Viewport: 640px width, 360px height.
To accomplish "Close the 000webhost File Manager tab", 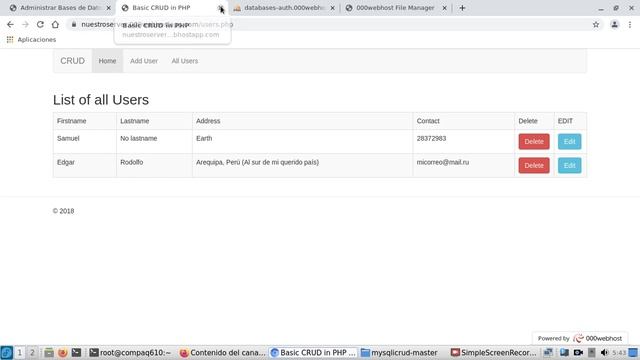I will point(444,8).
